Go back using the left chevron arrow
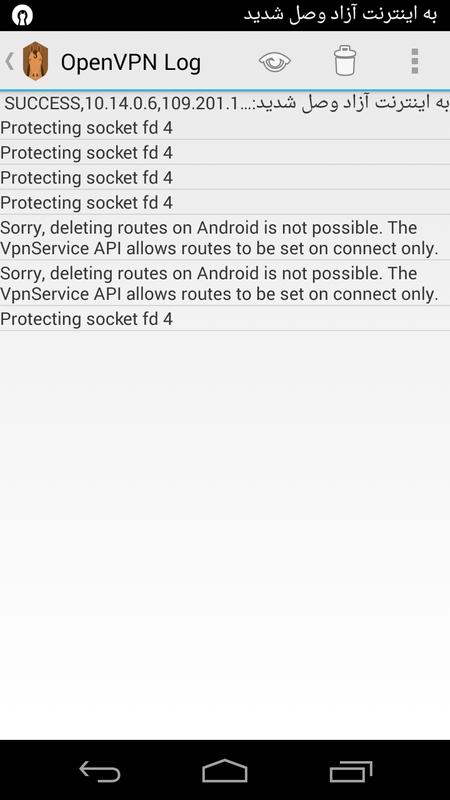Screen dimensions: 450x800 (9, 61)
